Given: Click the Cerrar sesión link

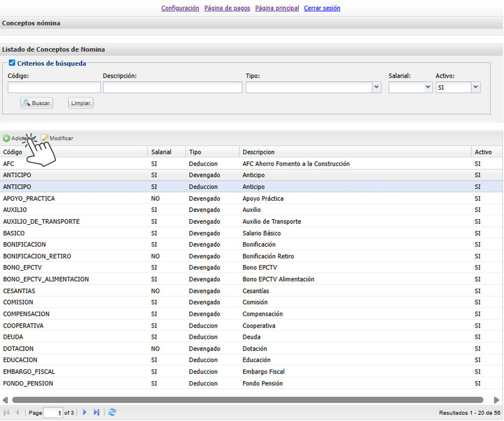Looking at the screenshot, I should (x=322, y=8).
